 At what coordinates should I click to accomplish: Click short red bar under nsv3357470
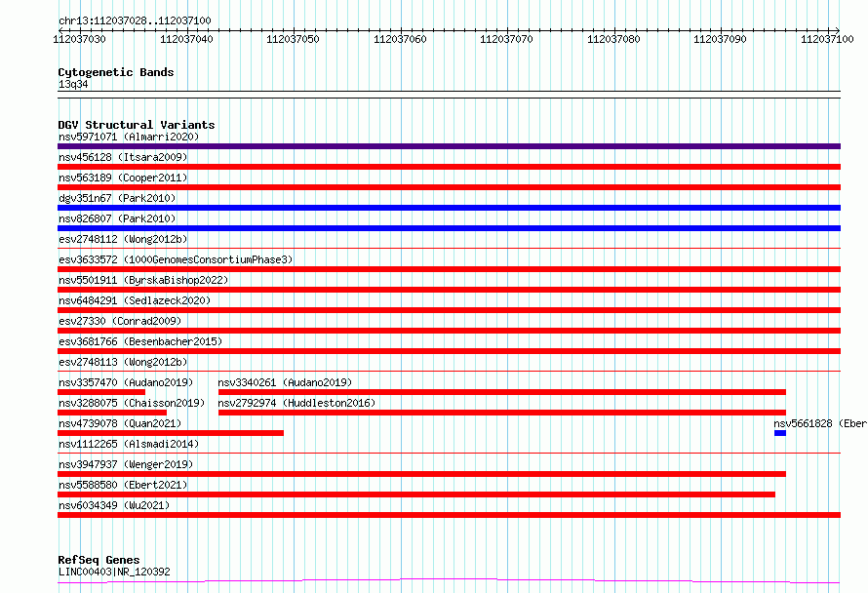(x=101, y=392)
